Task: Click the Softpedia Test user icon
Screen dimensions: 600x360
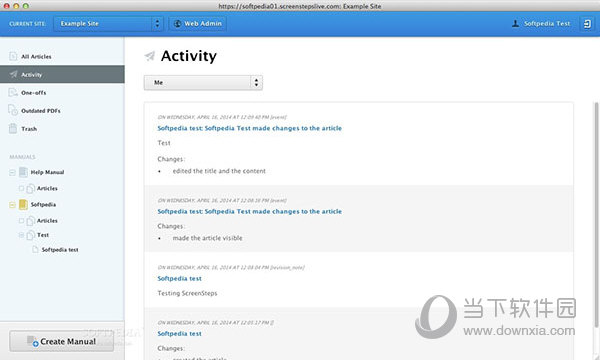Action: pos(515,23)
